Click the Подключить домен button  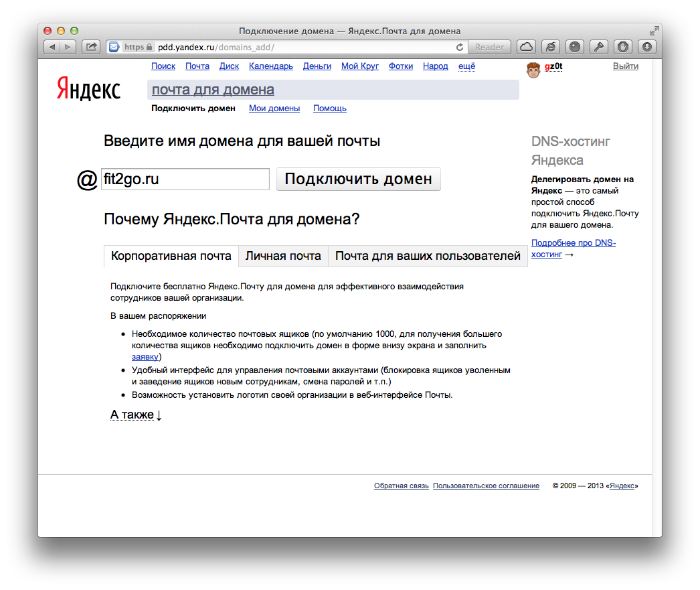pos(359,179)
